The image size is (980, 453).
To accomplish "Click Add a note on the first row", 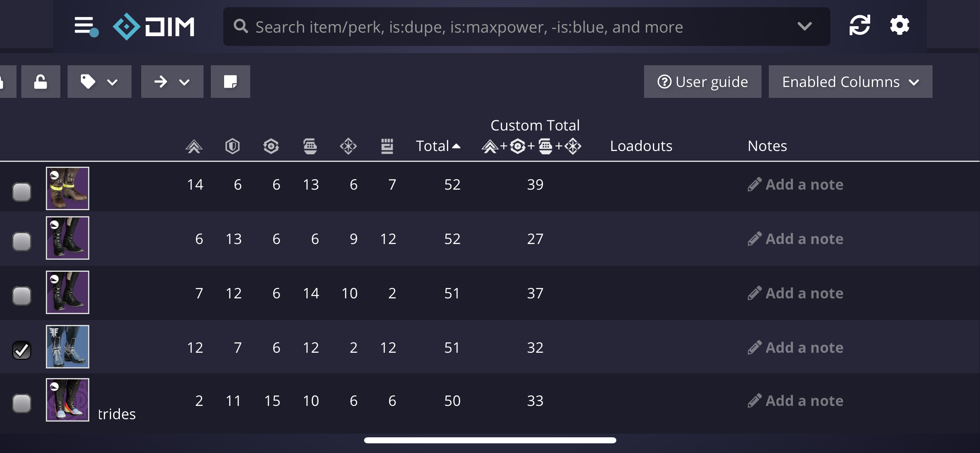I will [795, 184].
